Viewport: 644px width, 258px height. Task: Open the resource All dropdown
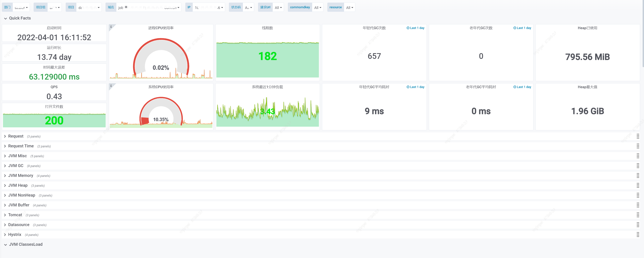349,8
